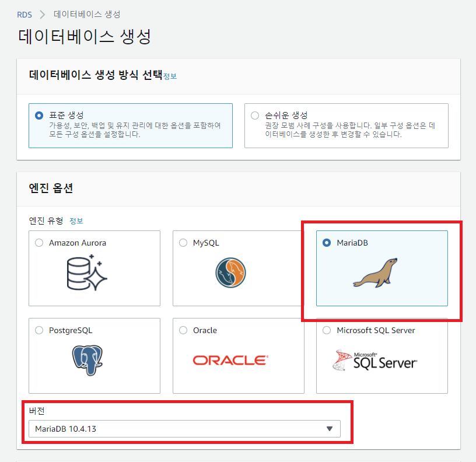Open 정보 link next to 엔진 유형
476x462 pixels.
tap(76, 220)
